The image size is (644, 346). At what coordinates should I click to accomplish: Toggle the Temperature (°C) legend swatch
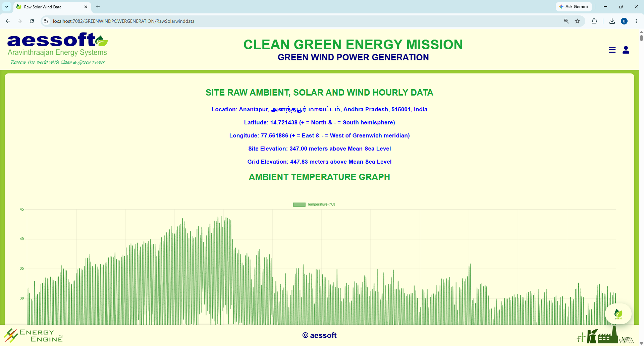coord(299,205)
